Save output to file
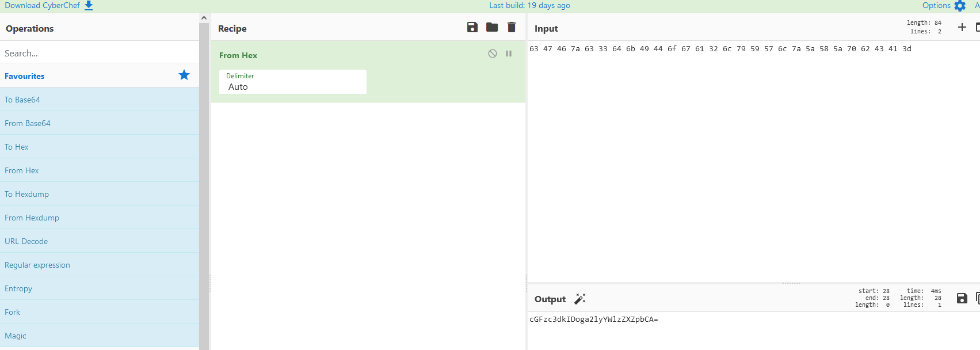980x350 pixels. [962, 298]
